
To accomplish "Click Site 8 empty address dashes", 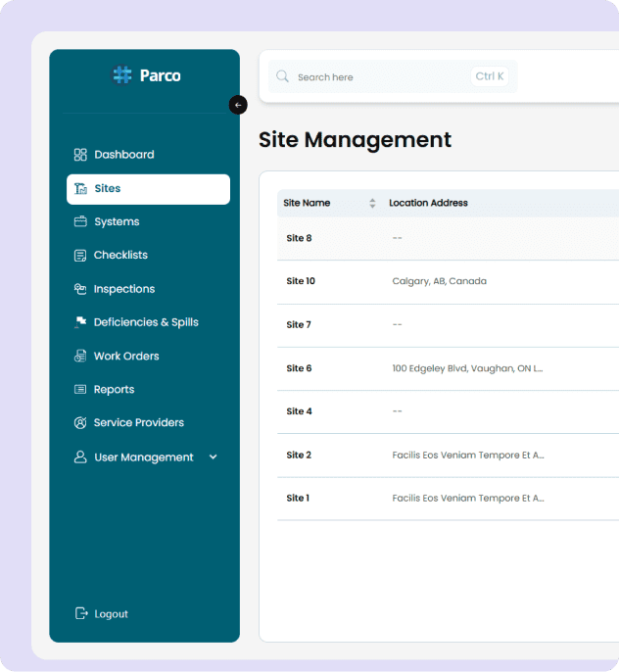I will (x=398, y=238).
